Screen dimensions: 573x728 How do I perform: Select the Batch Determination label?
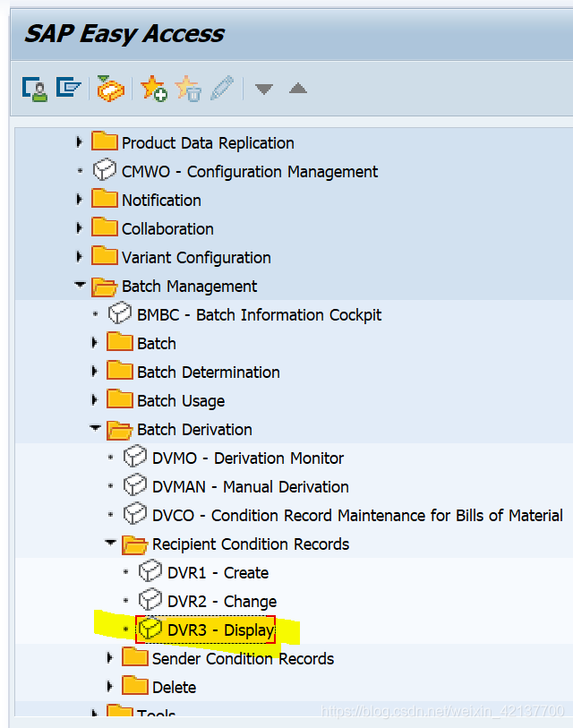209,373
